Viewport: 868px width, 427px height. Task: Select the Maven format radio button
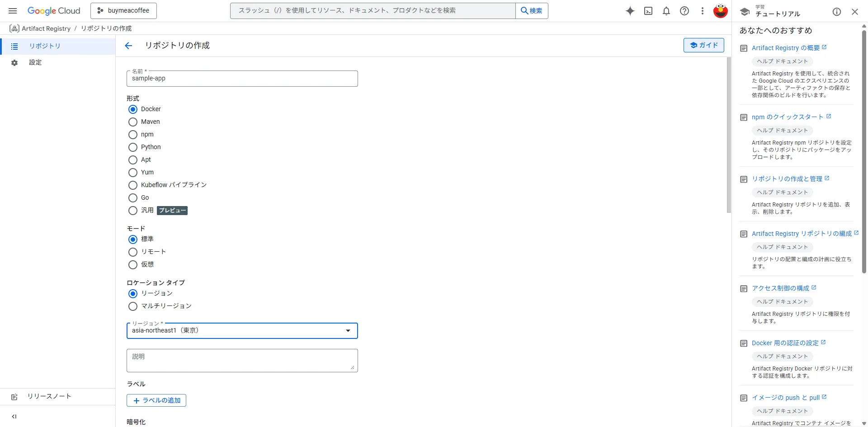133,122
